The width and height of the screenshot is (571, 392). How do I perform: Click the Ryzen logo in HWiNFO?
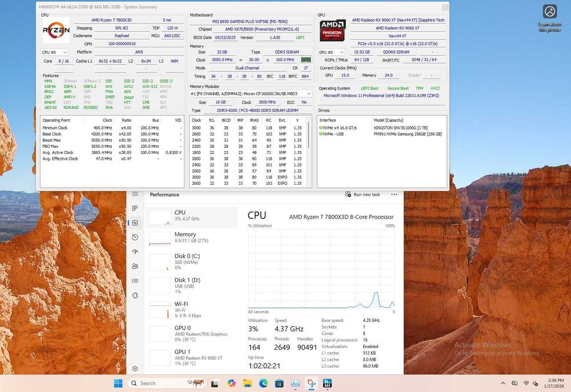tap(56, 31)
